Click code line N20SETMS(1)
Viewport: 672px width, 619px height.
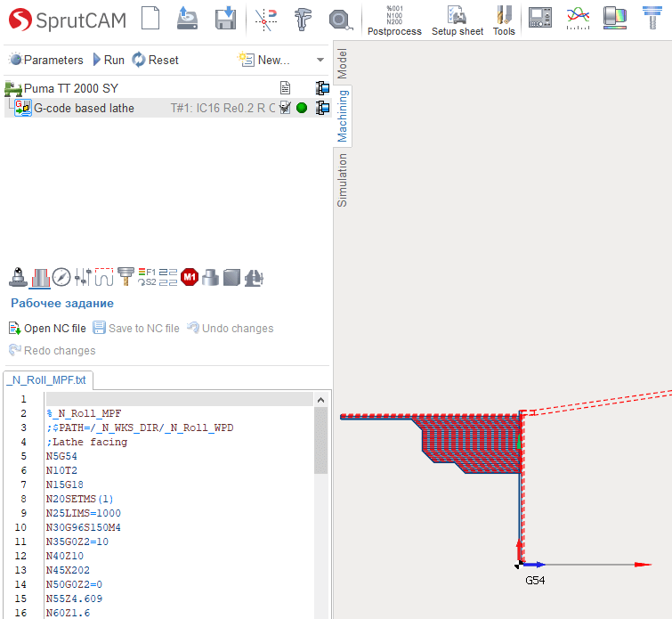79,499
